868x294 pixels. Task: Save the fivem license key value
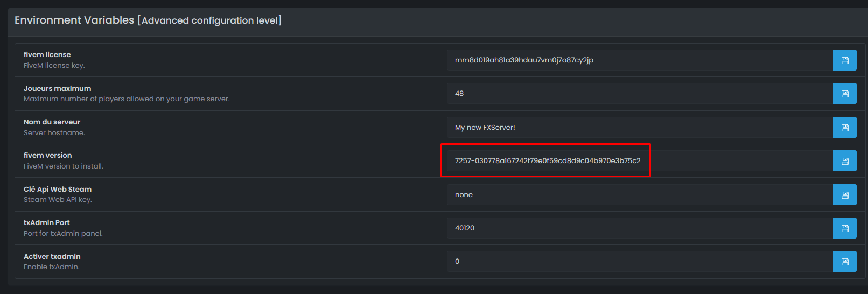point(844,60)
